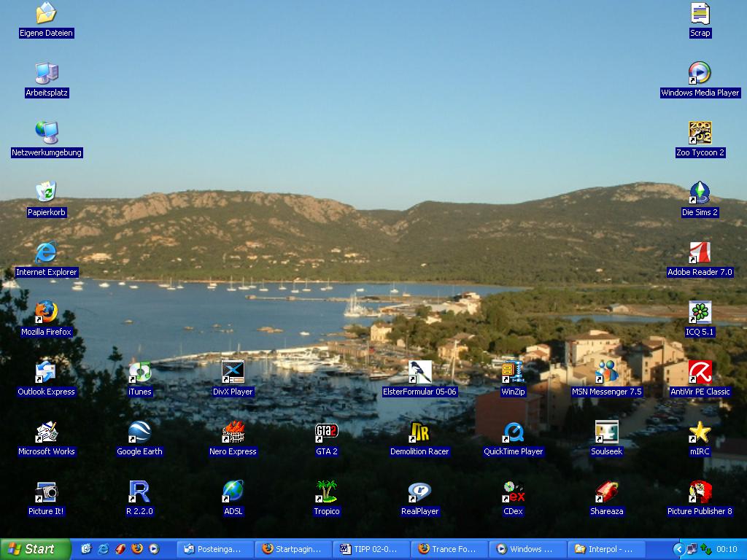This screenshot has width=747, height=560.
Task: Select the Papierkorb recycle bin
Action: [x=46, y=192]
